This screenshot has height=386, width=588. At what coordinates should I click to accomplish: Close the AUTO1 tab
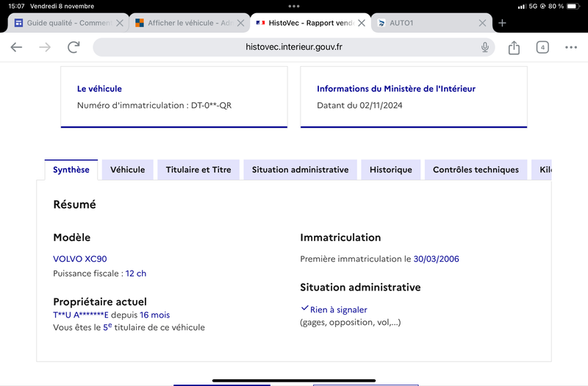click(483, 24)
